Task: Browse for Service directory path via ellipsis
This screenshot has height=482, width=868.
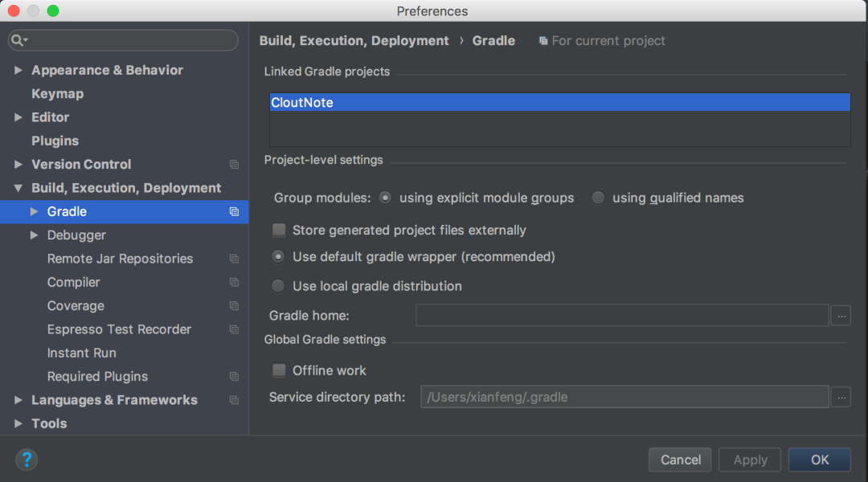Action: [841, 397]
